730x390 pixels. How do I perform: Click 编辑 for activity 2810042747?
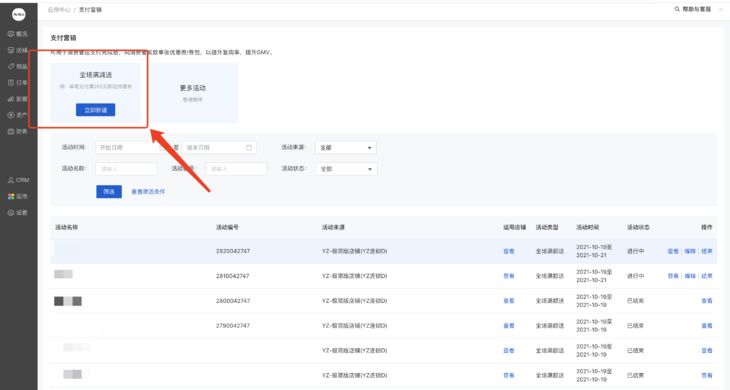point(690,276)
